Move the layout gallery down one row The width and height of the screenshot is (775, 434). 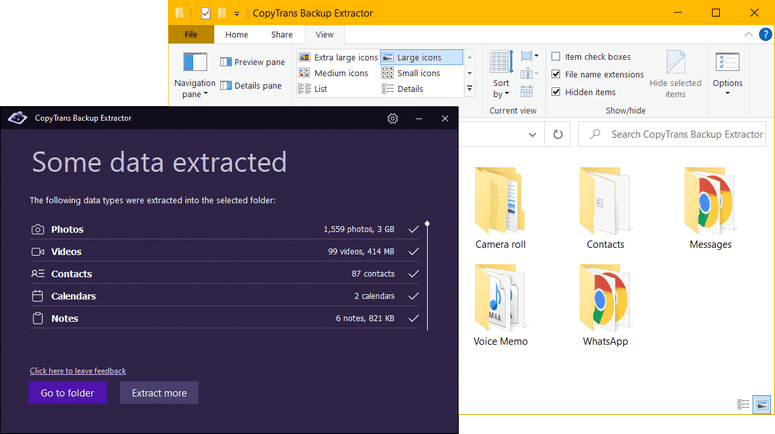[470, 73]
